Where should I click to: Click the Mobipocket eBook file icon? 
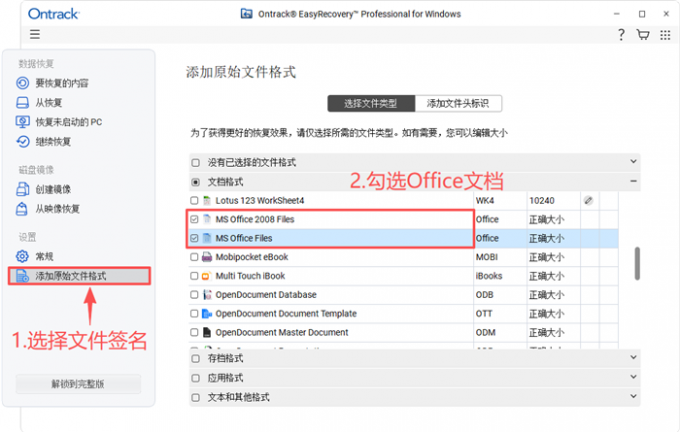point(207,257)
